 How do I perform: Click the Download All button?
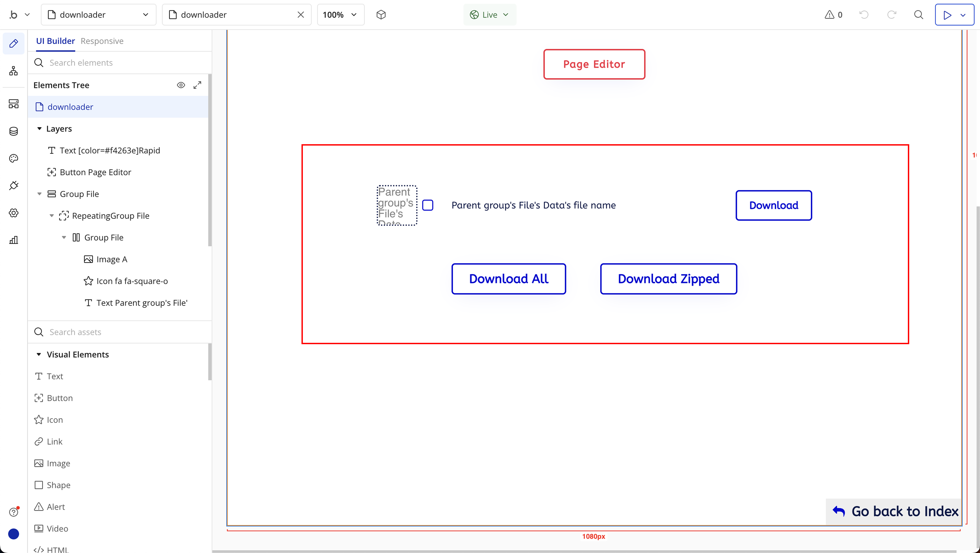pyautogui.click(x=508, y=279)
